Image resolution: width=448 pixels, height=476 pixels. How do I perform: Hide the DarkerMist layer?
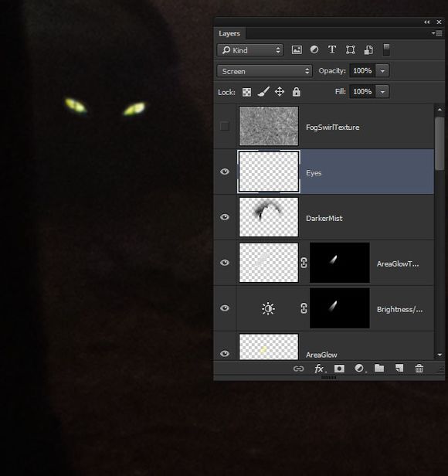point(225,217)
